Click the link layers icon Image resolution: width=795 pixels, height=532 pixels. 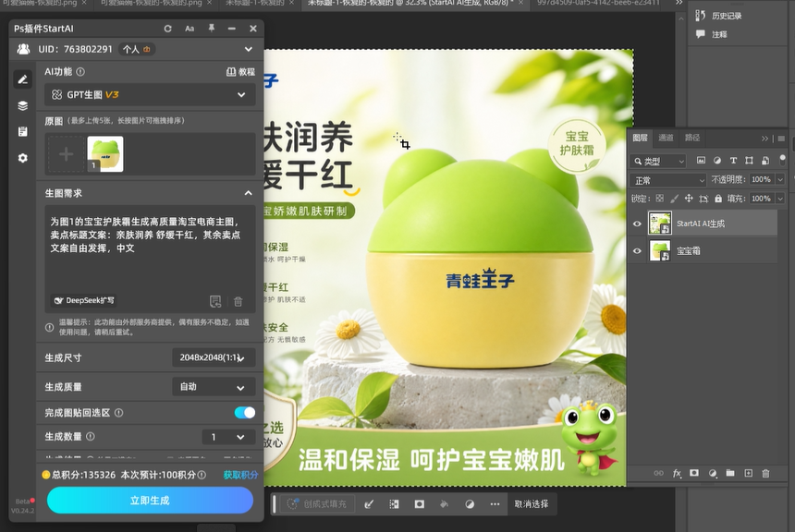[658, 473]
